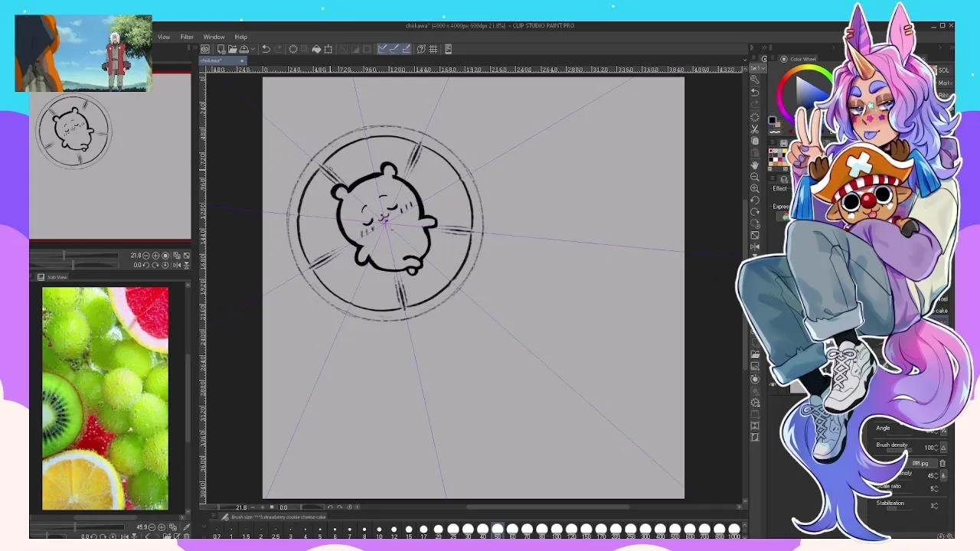Open the Brush size panel menu

(x=213, y=517)
